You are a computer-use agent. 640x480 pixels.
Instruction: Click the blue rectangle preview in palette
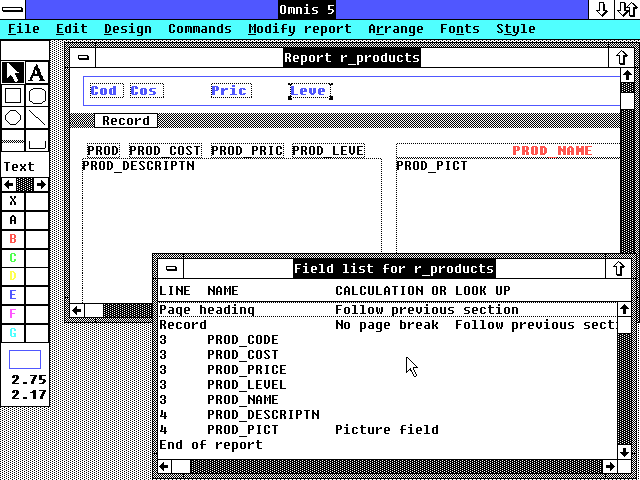click(x=25, y=360)
